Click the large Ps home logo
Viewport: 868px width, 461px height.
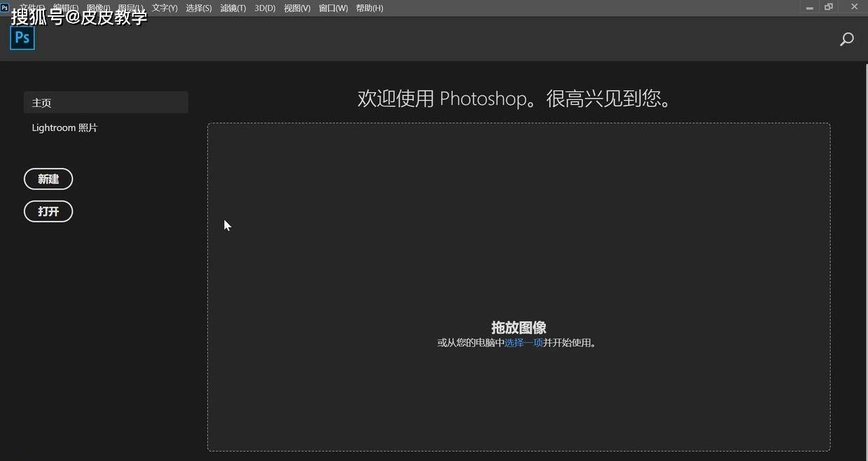coord(22,38)
